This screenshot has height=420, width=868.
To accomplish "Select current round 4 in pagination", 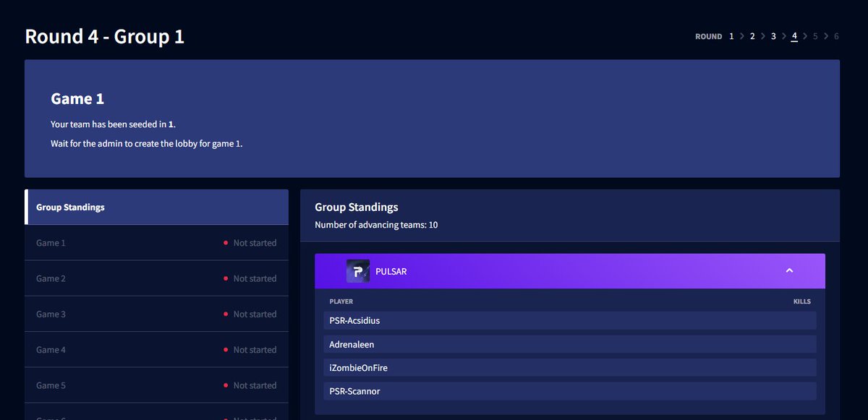I will pos(794,36).
